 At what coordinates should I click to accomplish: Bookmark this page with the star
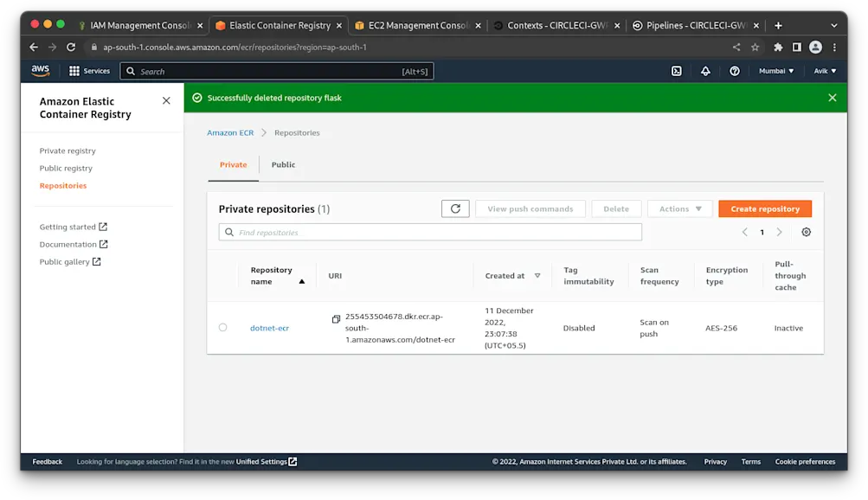755,48
